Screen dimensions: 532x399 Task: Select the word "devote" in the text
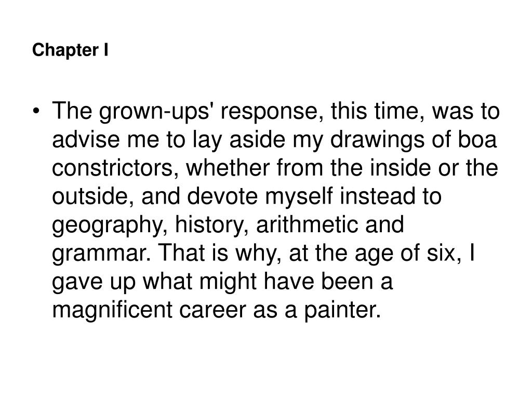pos(222,196)
